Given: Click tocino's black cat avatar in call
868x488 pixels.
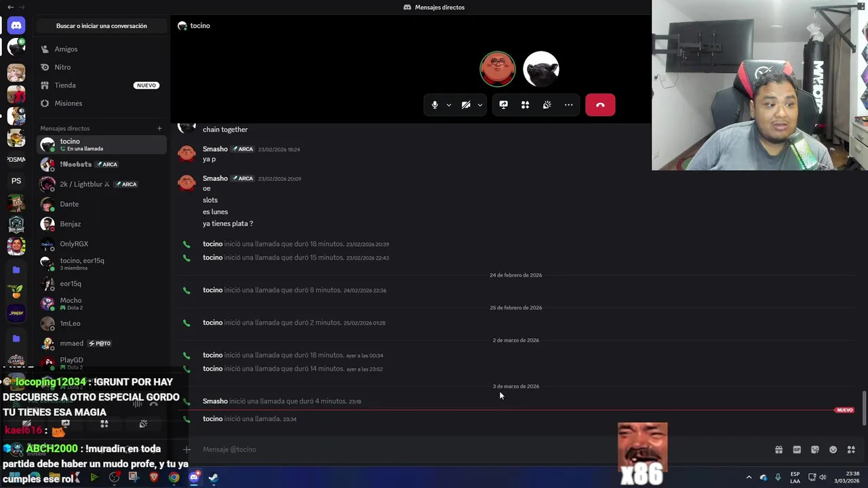Looking at the screenshot, I should [541, 68].
